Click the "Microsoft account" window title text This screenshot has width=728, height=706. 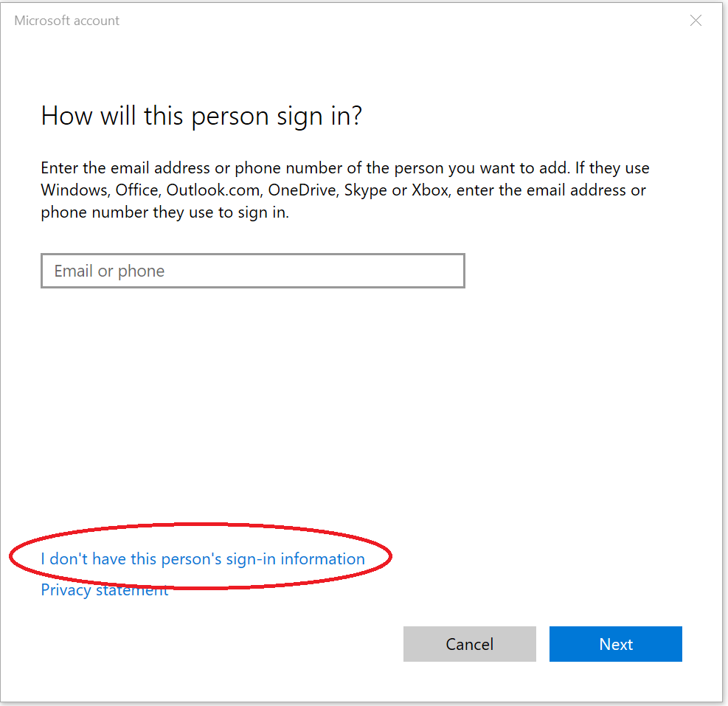click(67, 21)
